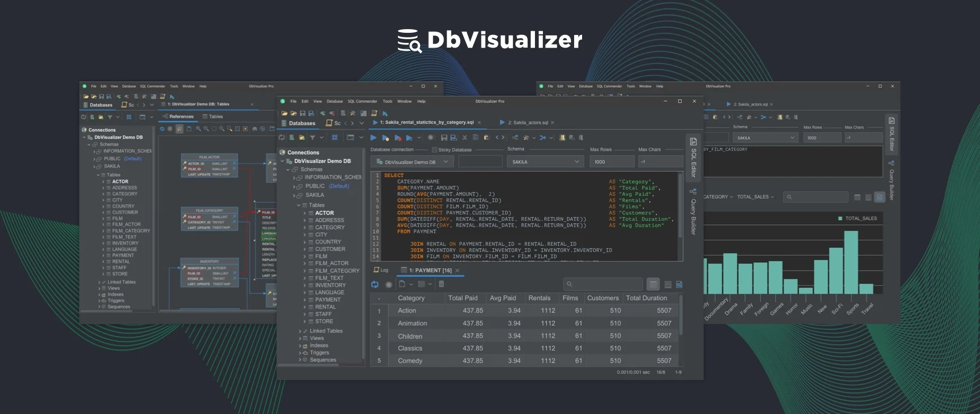
Task: Switch to the 2: Sakila_actors.sql tab in center window
Action: point(527,122)
